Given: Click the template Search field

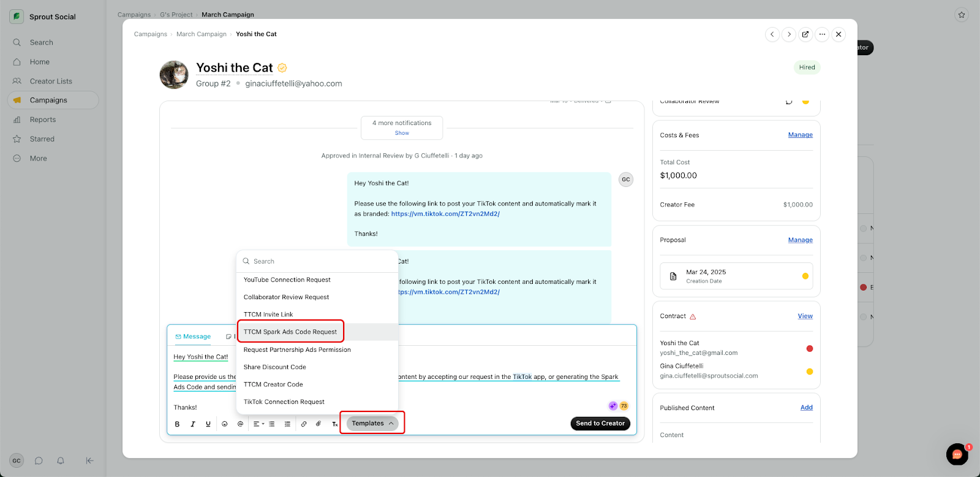Looking at the screenshot, I should point(317,261).
